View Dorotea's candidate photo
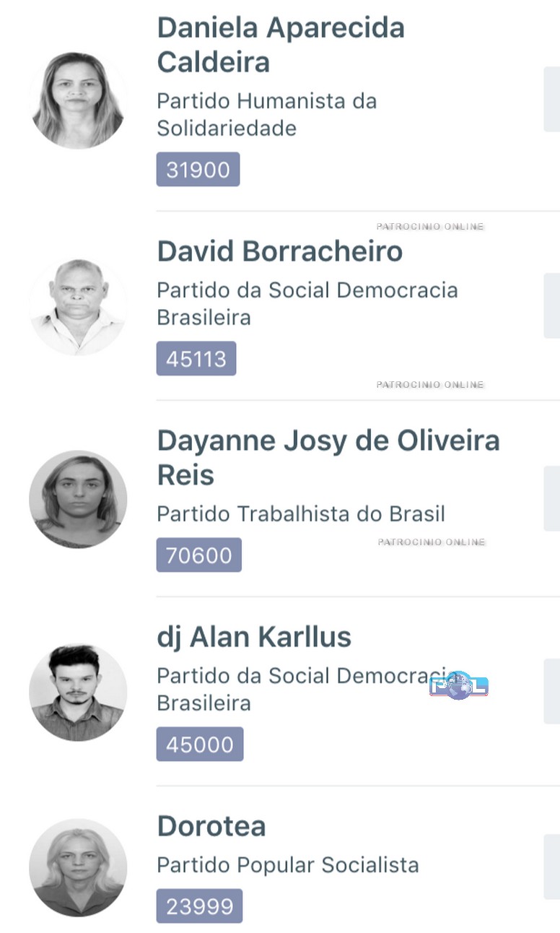 78,867
